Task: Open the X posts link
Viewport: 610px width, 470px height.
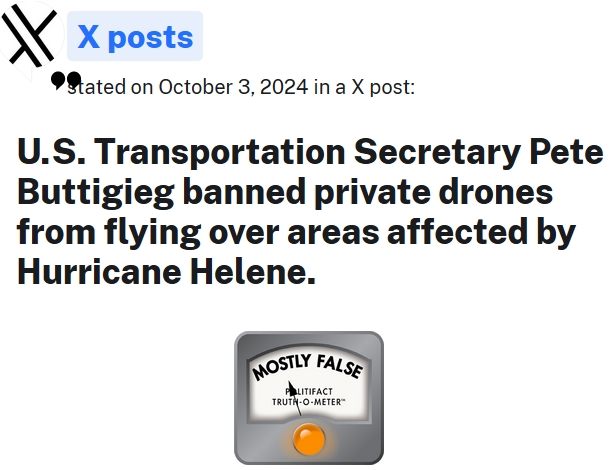Action: click(x=135, y=37)
